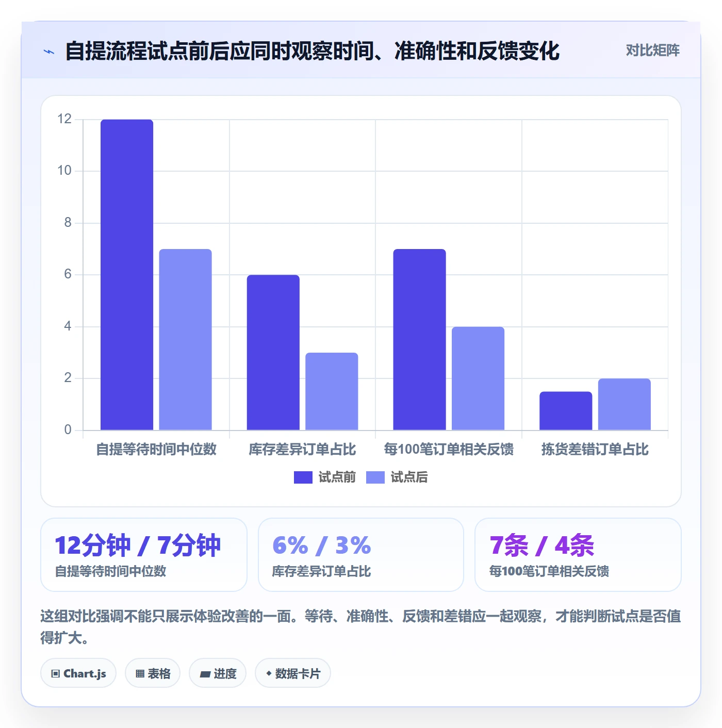Toggle the 试点后 legend color swatch
722x728 pixels.
click(x=375, y=477)
